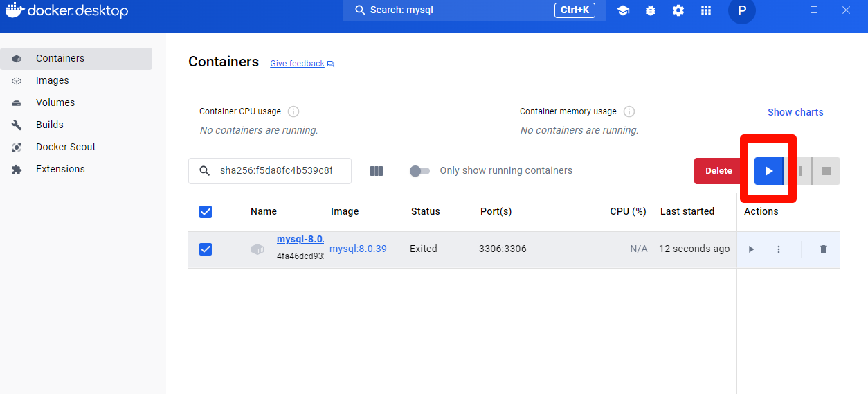Open Builds in the sidebar
This screenshot has width=868, height=394.
[x=76, y=125]
